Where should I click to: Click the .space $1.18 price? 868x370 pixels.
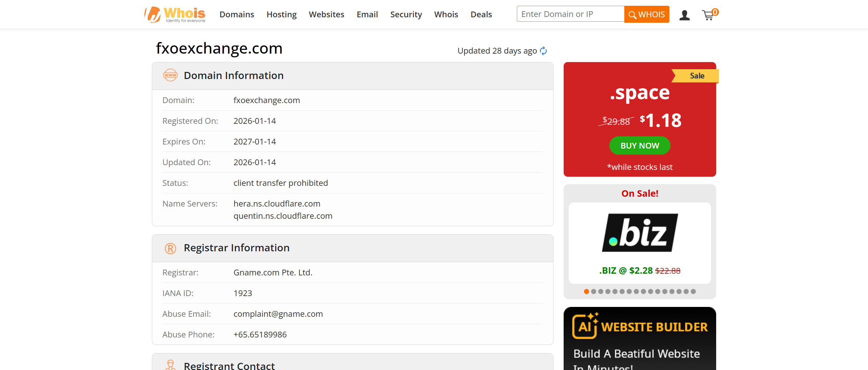pyautogui.click(x=660, y=120)
